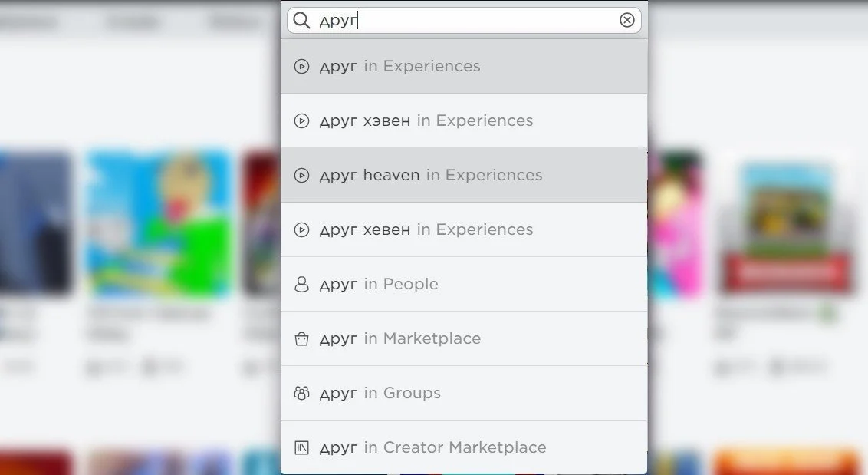Search 'друг' in People
Image resolution: width=868 pixels, height=475 pixels.
(x=464, y=285)
